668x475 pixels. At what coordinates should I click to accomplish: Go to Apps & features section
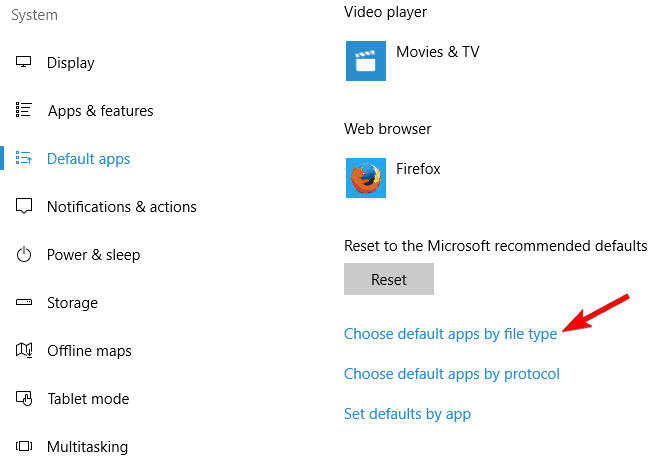101,111
